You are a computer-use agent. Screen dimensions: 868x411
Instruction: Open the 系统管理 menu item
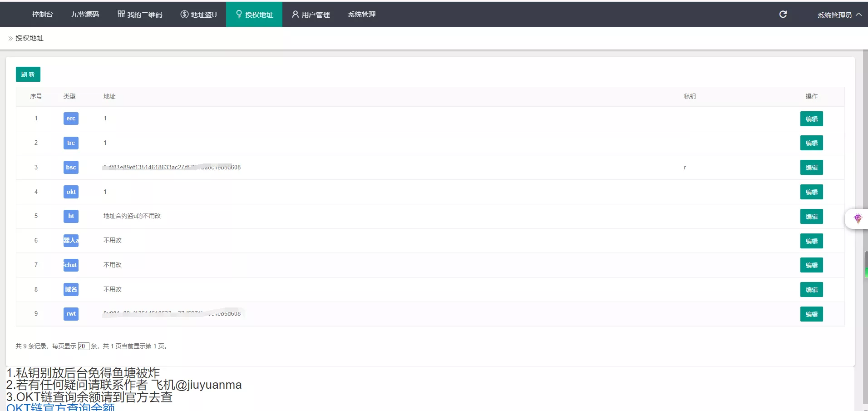[361, 15]
